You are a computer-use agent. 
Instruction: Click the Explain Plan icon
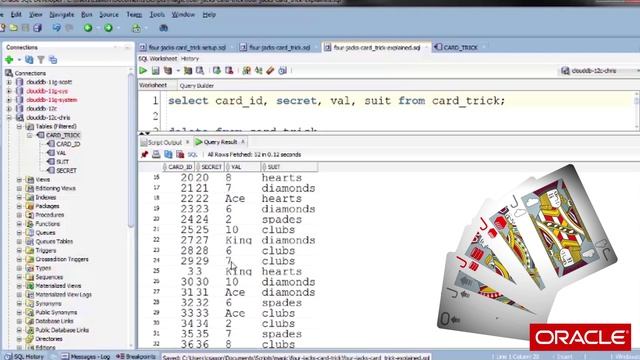168,70
